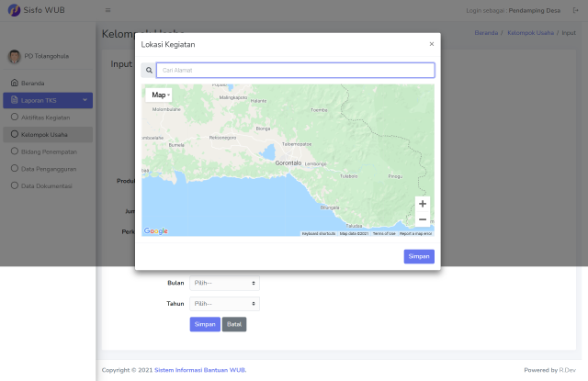588x381 pixels.
Task: Open the Tahun dropdown
Action: [224, 304]
